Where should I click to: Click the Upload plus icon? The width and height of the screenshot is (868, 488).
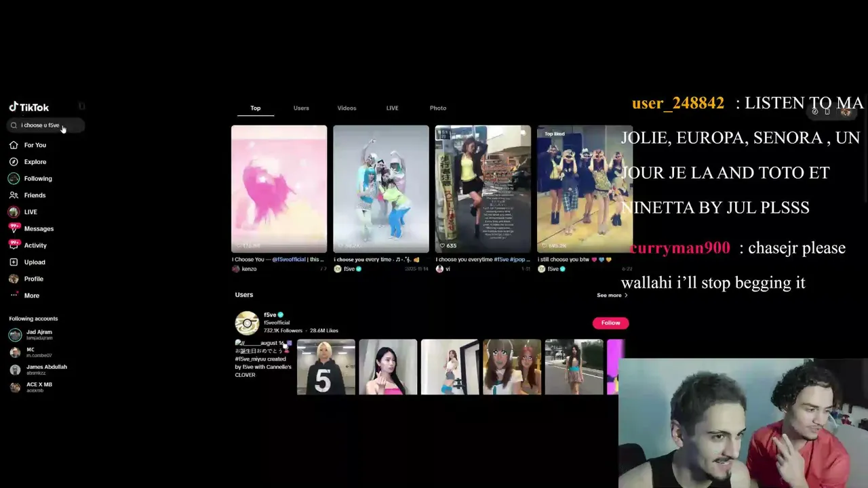point(14,262)
